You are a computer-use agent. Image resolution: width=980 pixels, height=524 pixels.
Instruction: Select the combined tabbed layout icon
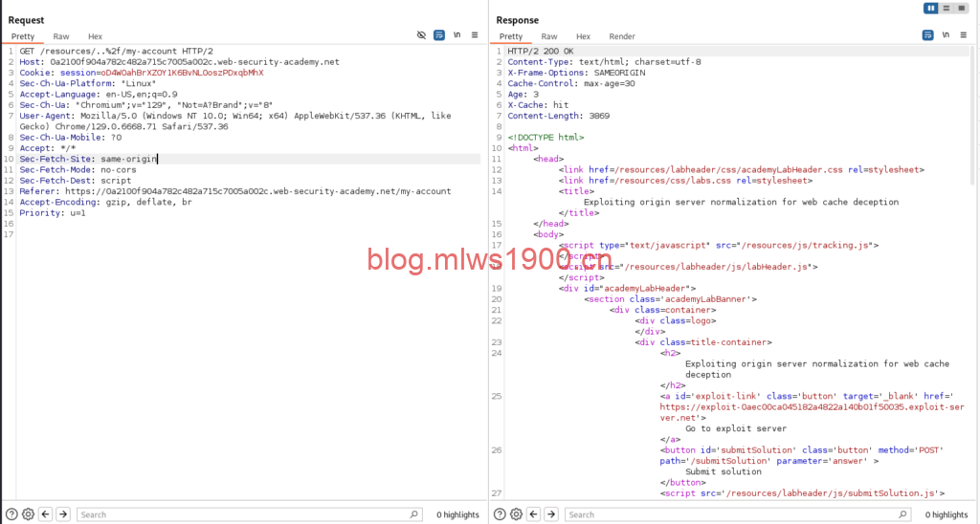(961, 8)
